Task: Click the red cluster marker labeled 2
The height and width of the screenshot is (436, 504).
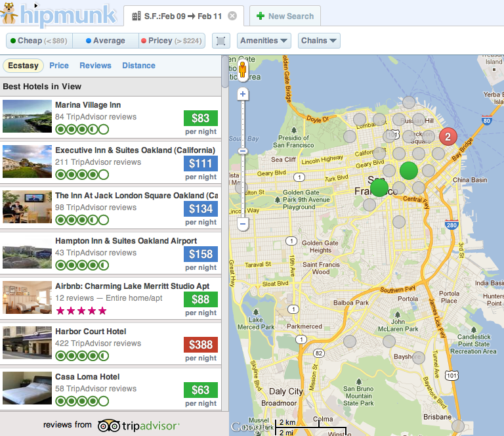Action: pyautogui.click(x=448, y=137)
